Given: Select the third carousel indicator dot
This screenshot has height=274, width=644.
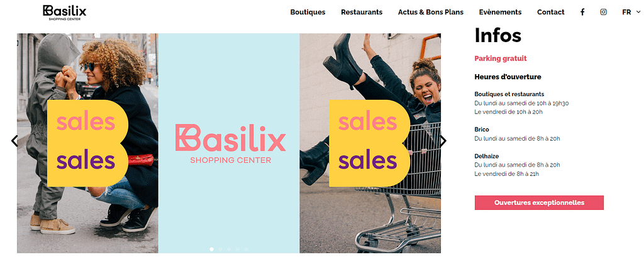Looking at the screenshot, I should [x=229, y=249].
